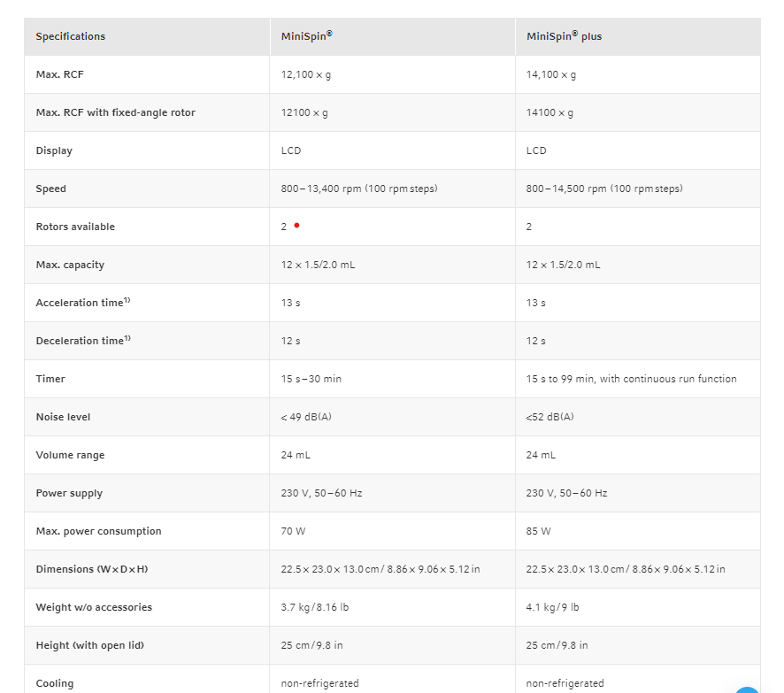This screenshot has width=784, height=693.
Task: Click the Power supply row label
Action: 69,493
